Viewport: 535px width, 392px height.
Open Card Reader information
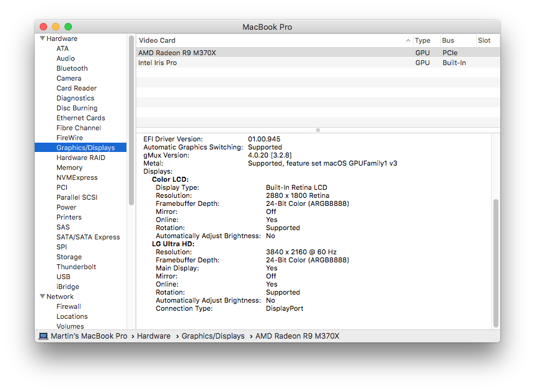pos(76,88)
